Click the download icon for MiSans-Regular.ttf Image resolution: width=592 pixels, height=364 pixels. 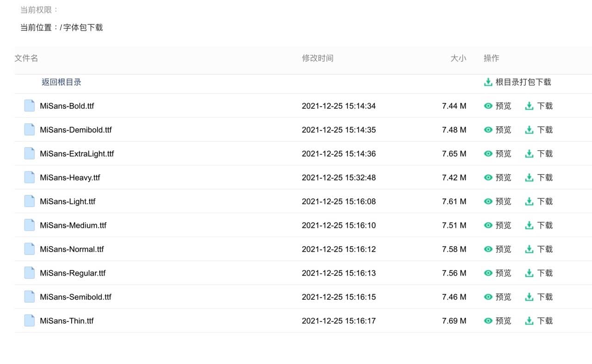point(530,273)
